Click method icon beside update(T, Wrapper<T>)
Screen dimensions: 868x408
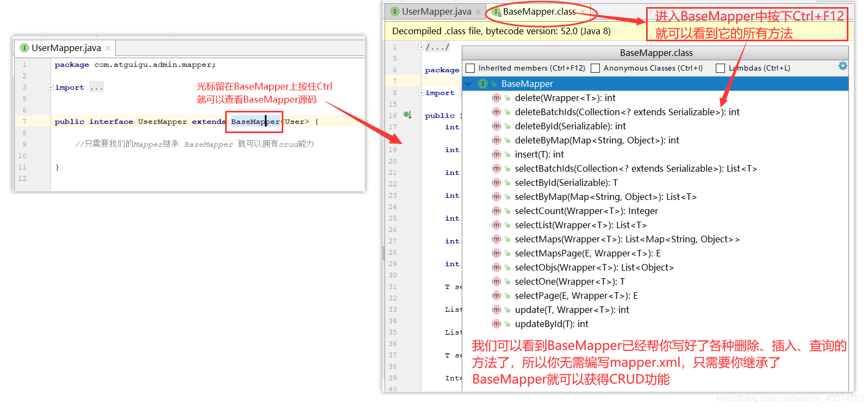click(x=496, y=310)
